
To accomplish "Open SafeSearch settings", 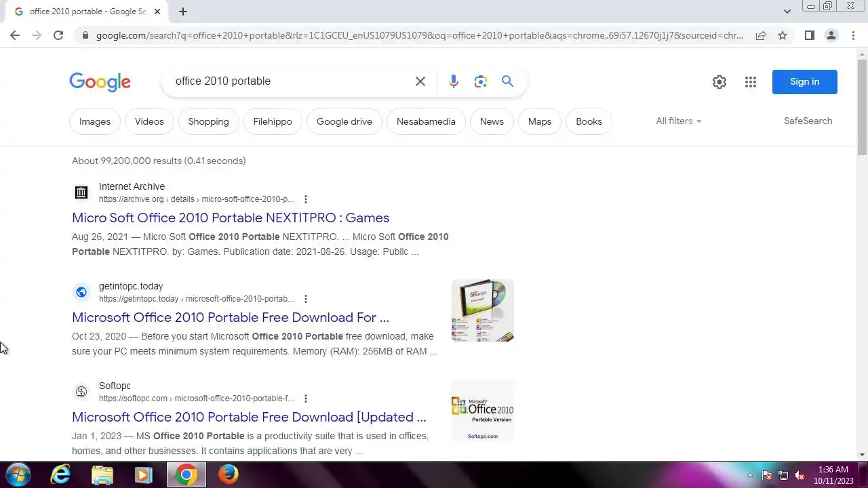I will [x=808, y=121].
